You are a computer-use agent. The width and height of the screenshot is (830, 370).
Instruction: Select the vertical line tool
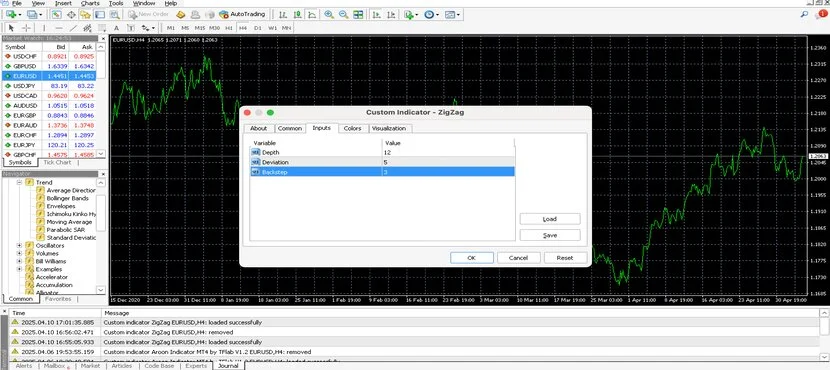coord(44,28)
